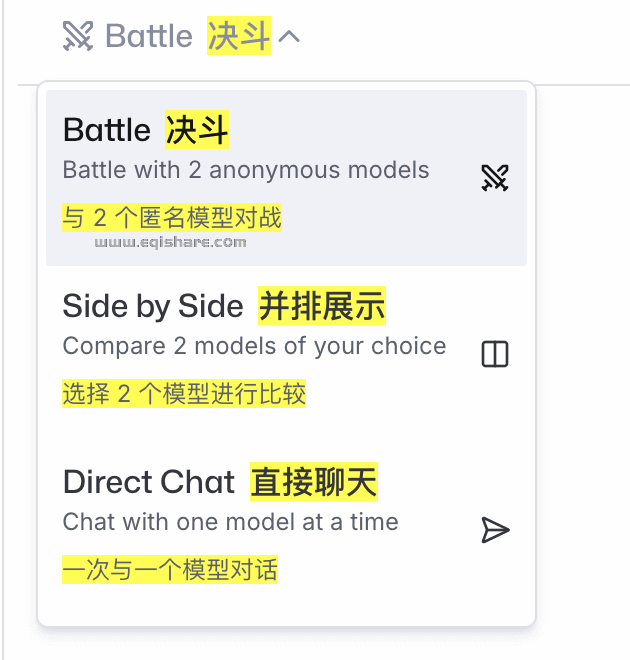
Task: Click the highlighted 并排展示 label
Action: (322, 306)
